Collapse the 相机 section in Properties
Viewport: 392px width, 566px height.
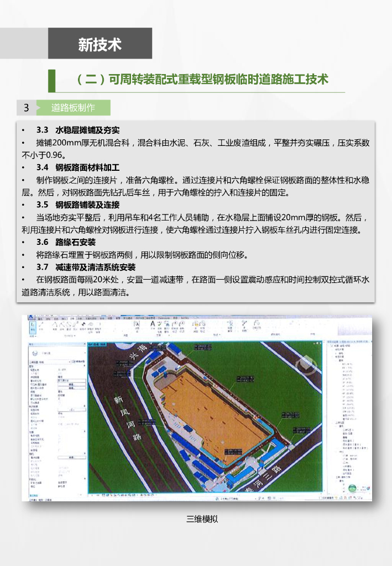(x=85, y=453)
